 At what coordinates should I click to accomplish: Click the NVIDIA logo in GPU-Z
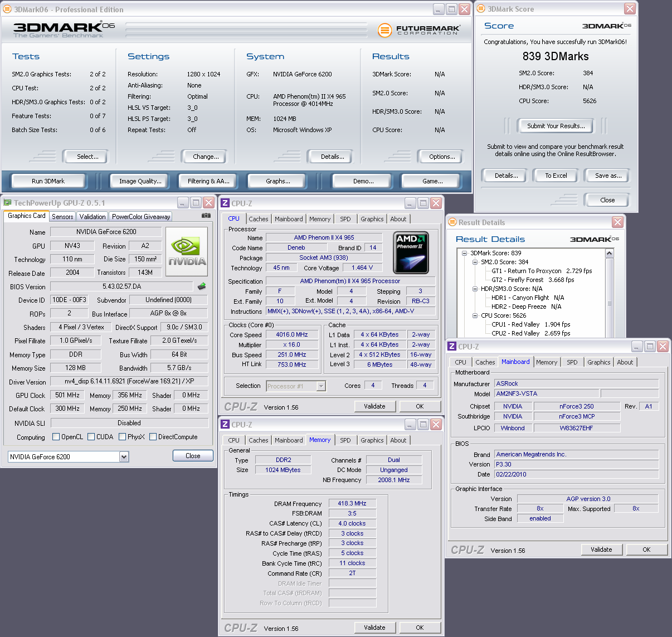point(187,251)
